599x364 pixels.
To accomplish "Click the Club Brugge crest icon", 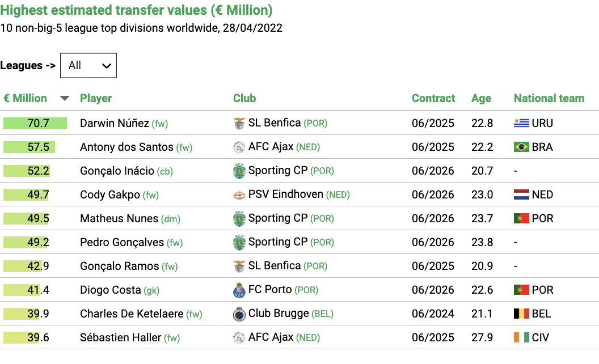I will click(239, 314).
